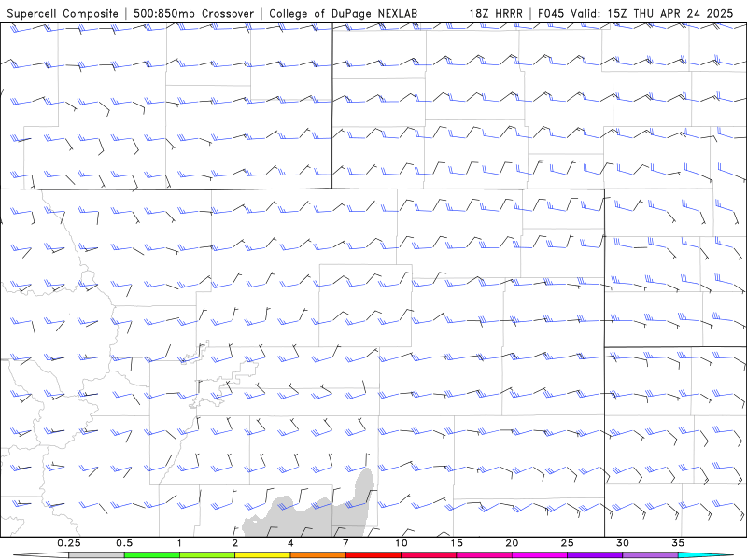This screenshot has width=747, height=560.
Task: Click 'Valid: 15Z THU APR 24 2025' text
Action: [652, 14]
